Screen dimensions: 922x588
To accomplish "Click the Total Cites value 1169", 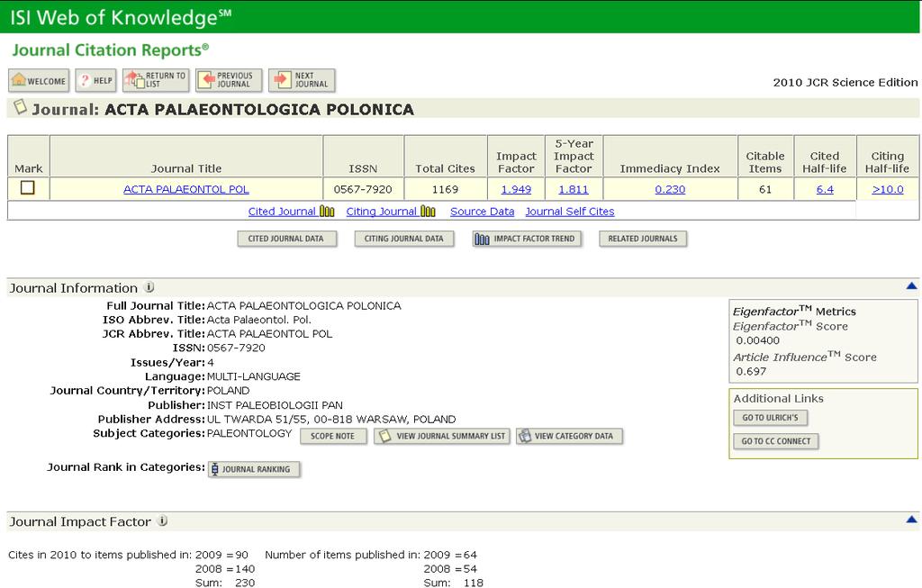I will [445, 189].
